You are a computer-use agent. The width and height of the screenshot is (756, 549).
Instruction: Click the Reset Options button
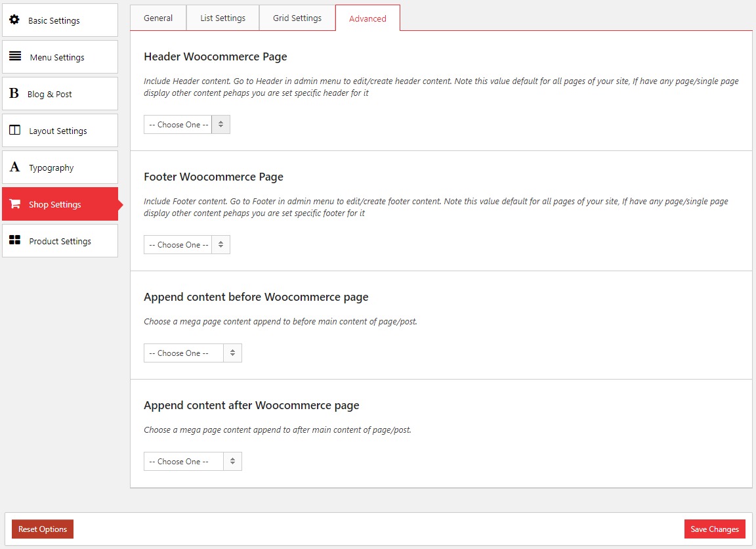click(x=43, y=529)
